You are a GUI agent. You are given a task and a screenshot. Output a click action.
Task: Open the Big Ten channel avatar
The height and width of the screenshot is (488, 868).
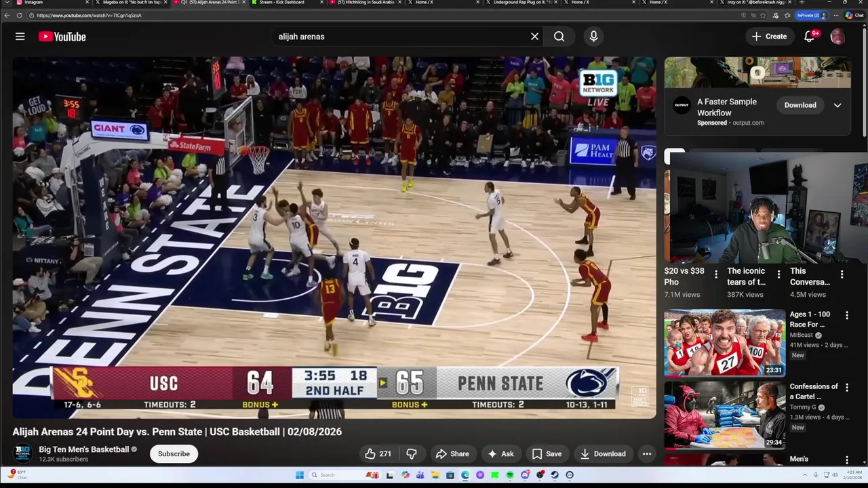click(23, 453)
